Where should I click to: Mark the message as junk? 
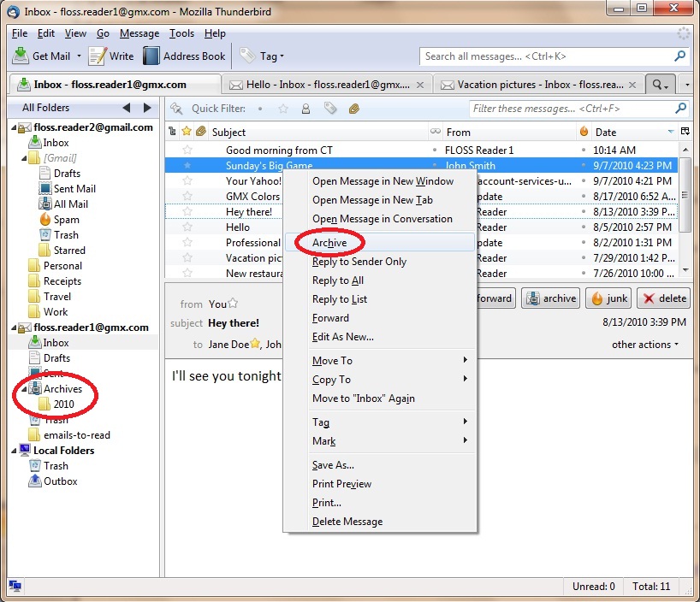[608, 298]
